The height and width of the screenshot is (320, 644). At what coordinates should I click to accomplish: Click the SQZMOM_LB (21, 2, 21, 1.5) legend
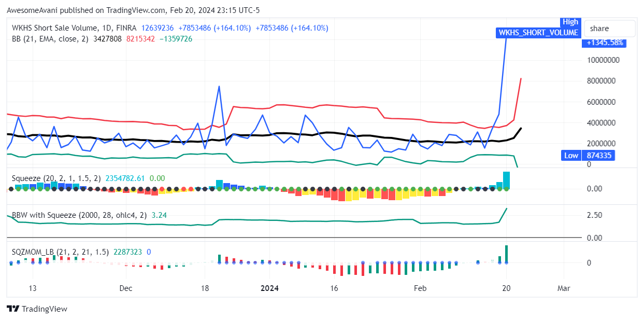click(60, 252)
